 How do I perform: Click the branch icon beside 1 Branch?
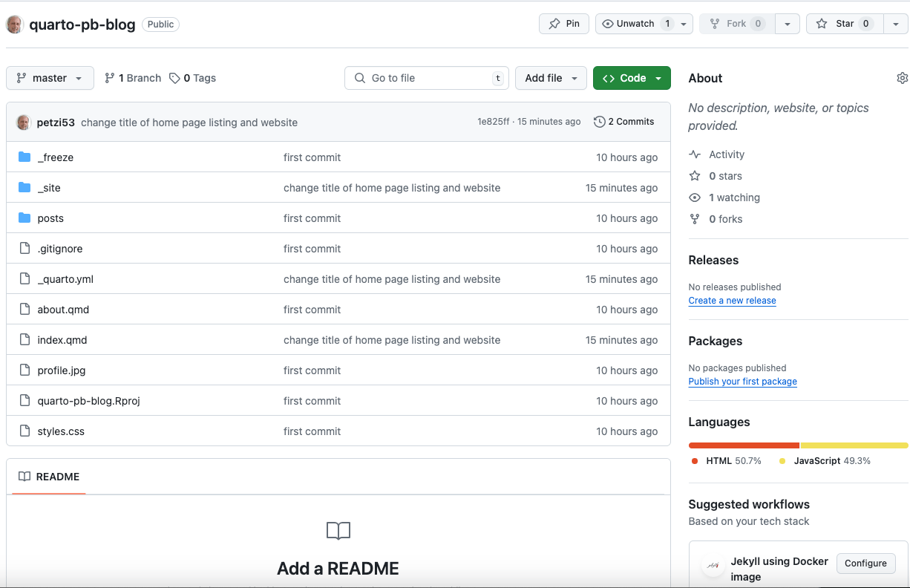(110, 78)
